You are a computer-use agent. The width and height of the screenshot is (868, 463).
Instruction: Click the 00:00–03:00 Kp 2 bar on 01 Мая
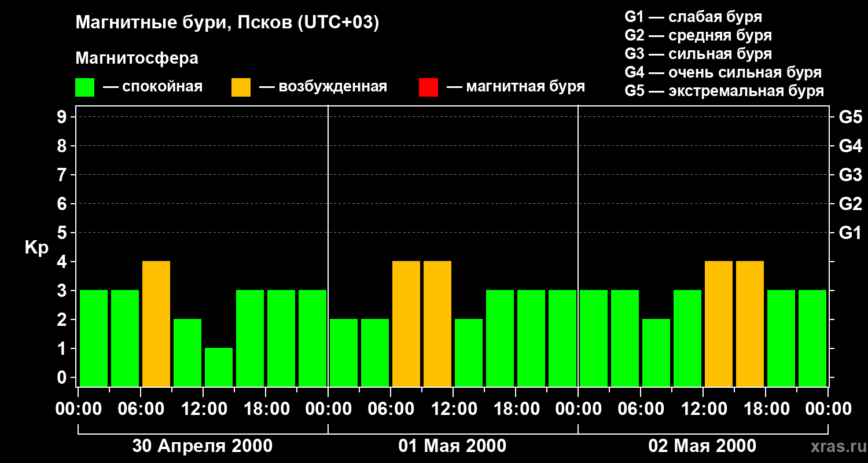point(344,352)
